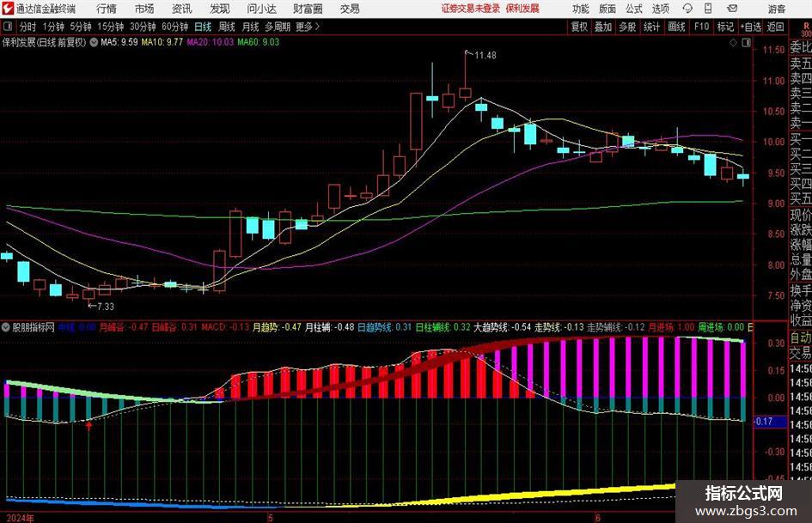
Task: Click the MA5: 9.59 indicator value
Action: (x=119, y=42)
